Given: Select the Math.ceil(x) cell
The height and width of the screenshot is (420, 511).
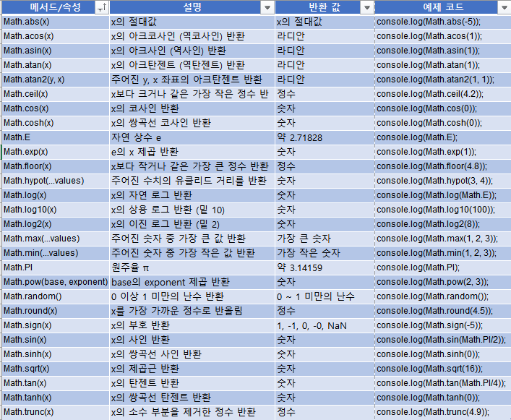Looking at the screenshot, I should point(56,94).
